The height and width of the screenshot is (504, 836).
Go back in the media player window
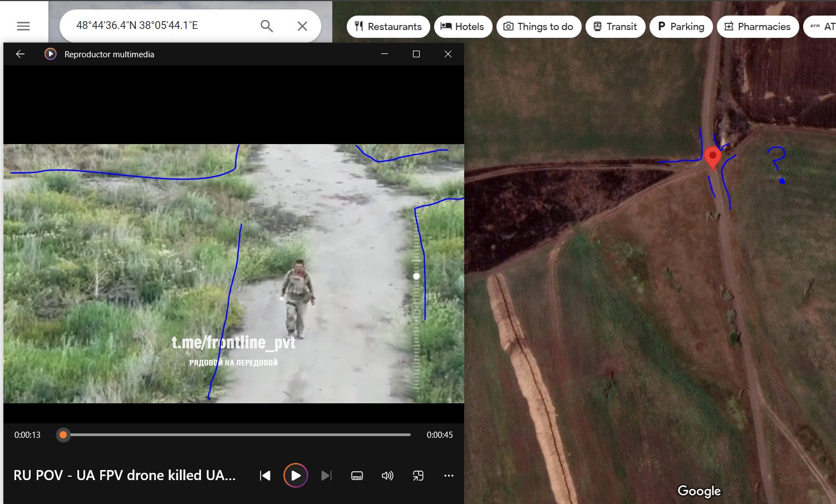point(21,54)
